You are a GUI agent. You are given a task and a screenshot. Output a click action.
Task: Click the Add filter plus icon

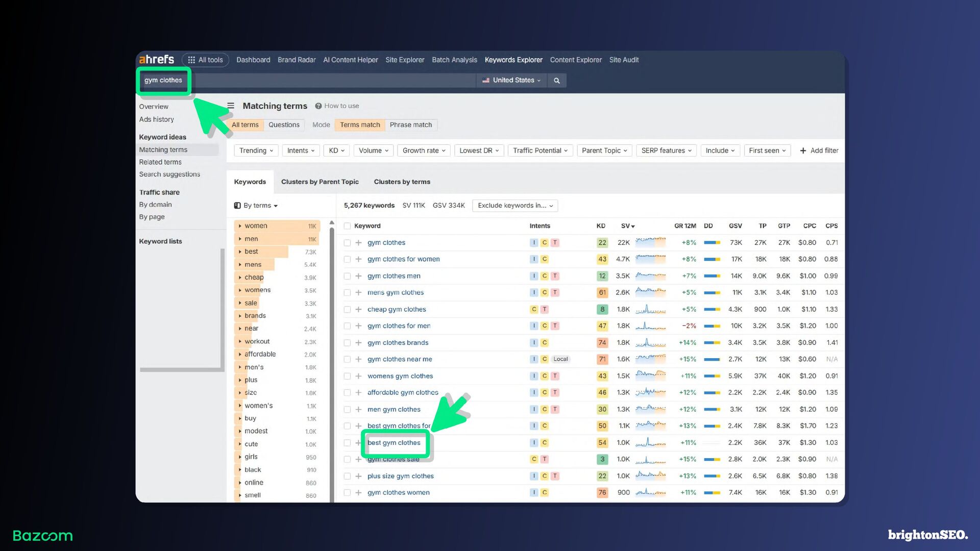[803, 151]
